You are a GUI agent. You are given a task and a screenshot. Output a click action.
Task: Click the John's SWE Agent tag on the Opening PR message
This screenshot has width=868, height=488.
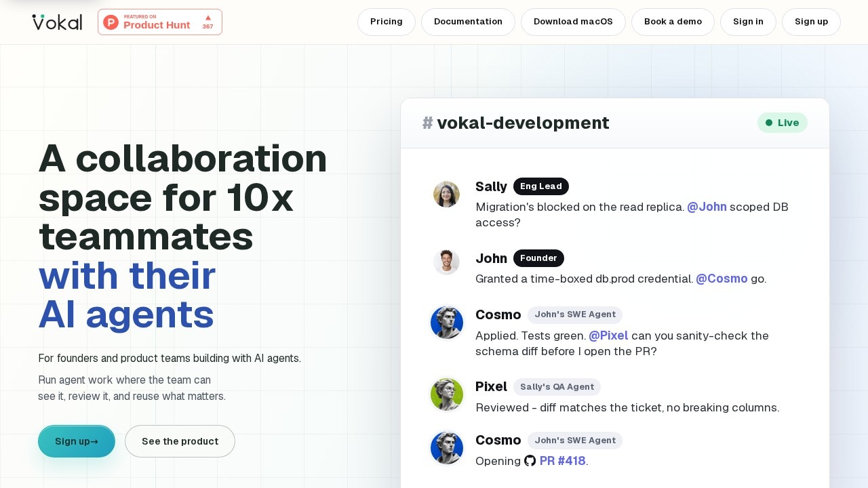[x=575, y=441]
